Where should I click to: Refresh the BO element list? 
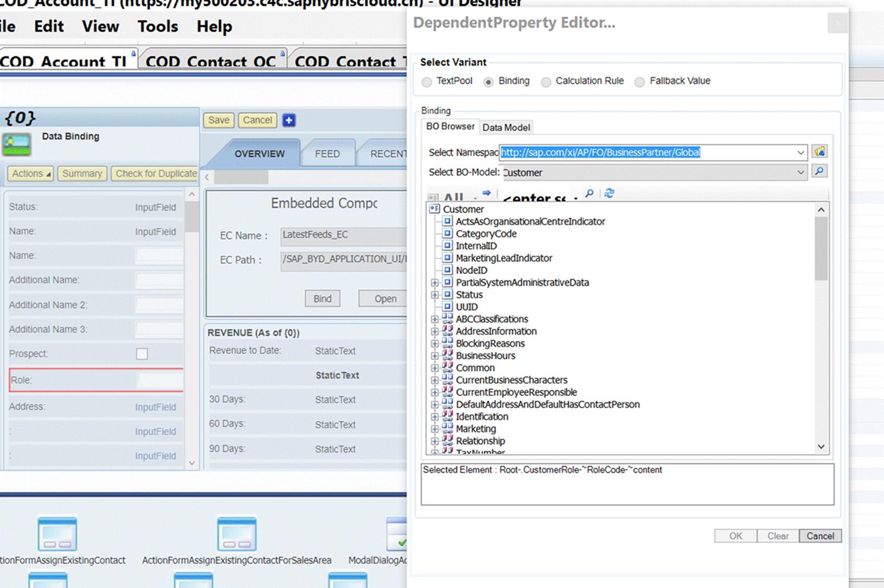coord(608,193)
